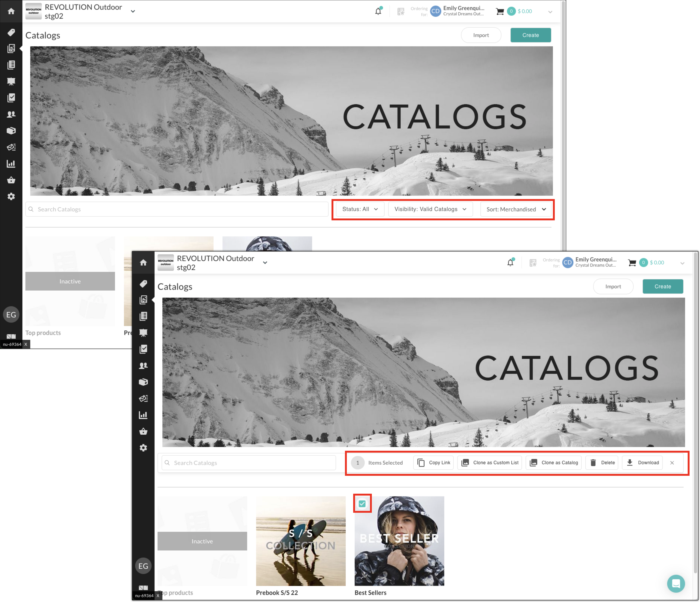Open the customers icon in top window sidebar
The image size is (700, 602).
click(11, 114)
